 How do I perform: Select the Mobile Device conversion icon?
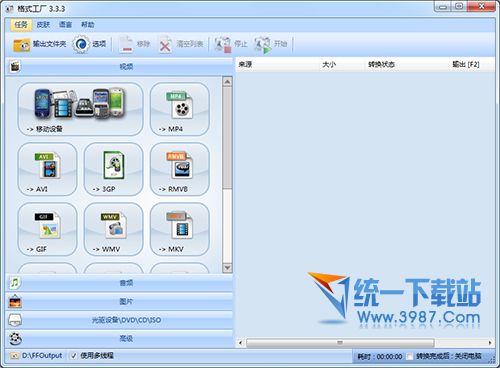[x=80, y=109]
